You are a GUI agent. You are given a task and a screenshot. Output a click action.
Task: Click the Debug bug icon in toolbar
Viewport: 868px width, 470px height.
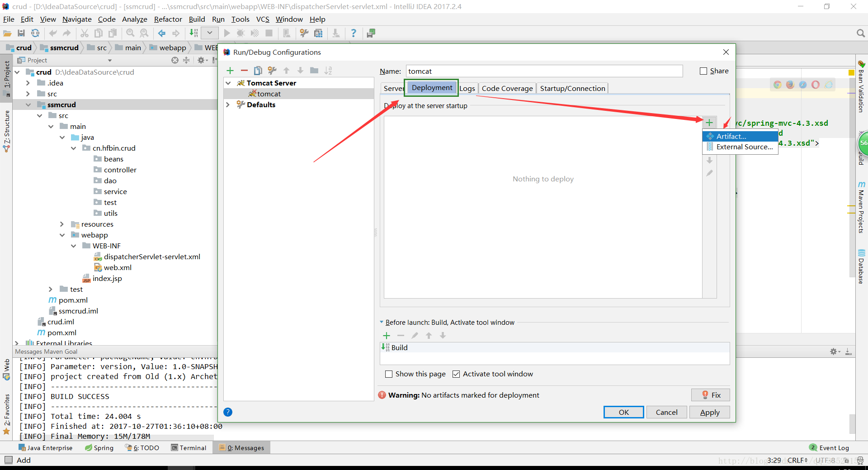pyautogui.click(x=241, y=33)
